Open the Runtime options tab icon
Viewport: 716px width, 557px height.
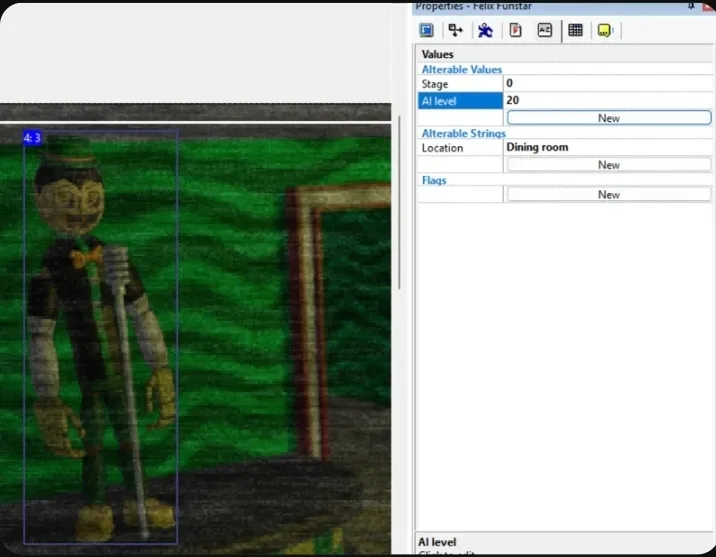coord(515,30)
